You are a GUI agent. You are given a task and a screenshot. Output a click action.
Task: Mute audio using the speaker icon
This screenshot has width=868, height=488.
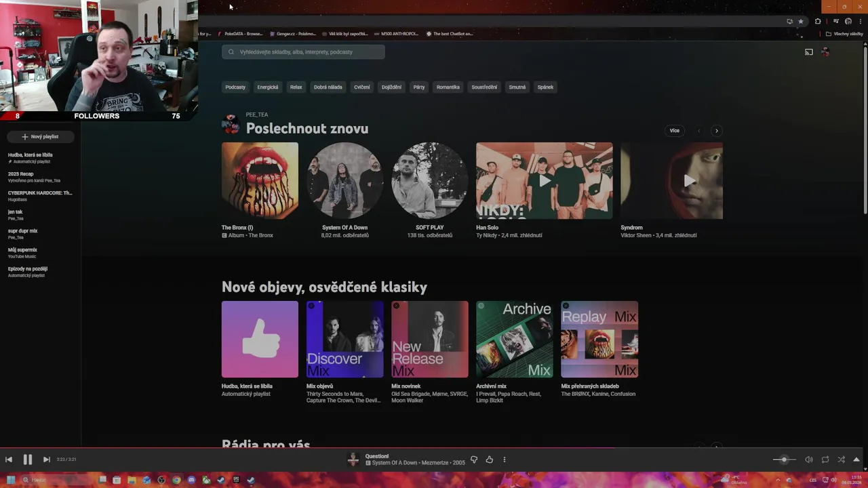[809, 460]
